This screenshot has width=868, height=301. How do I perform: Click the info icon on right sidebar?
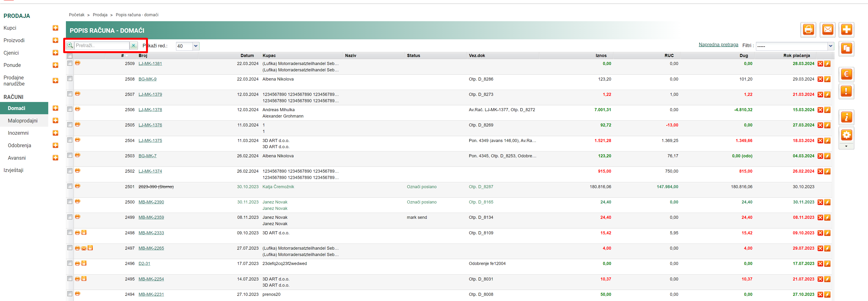coord(846,117)
